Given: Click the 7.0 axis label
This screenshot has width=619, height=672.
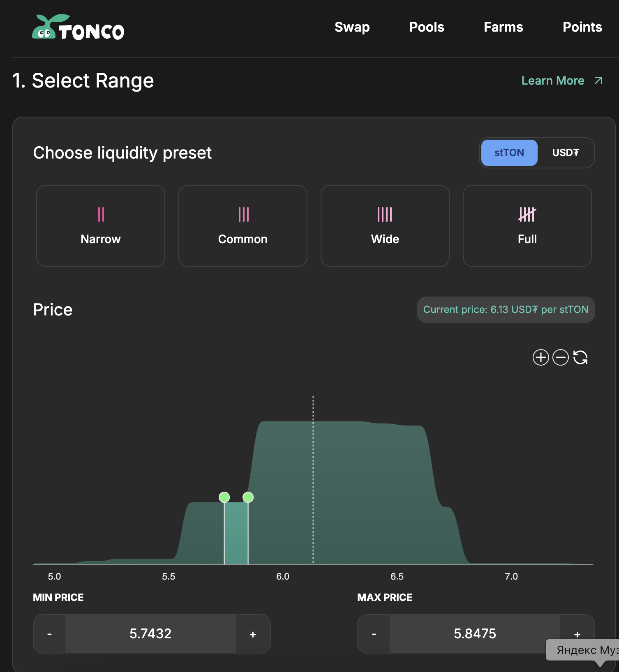Looking at the screenshot, I should [x=511, y=576].
